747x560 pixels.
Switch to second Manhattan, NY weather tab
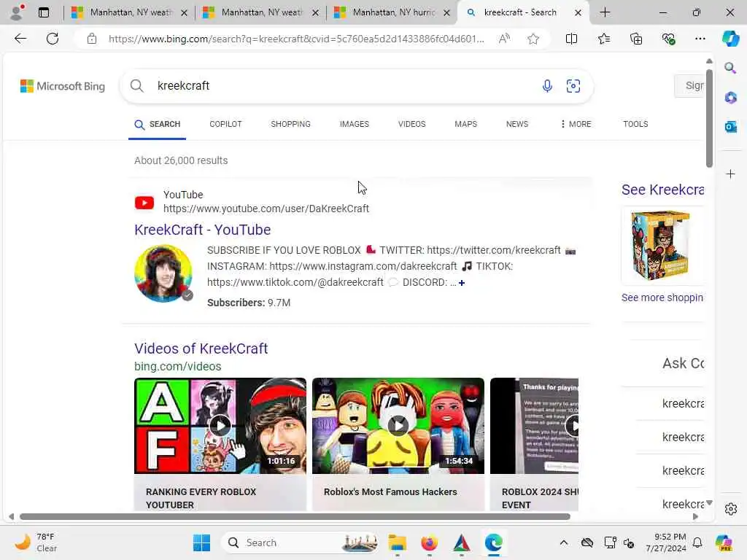coord(260,12)
